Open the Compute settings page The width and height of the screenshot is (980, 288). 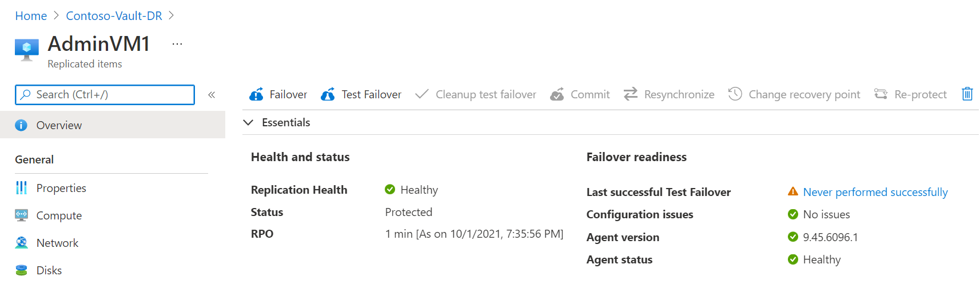pyautogui.click(x=59, y=215)
